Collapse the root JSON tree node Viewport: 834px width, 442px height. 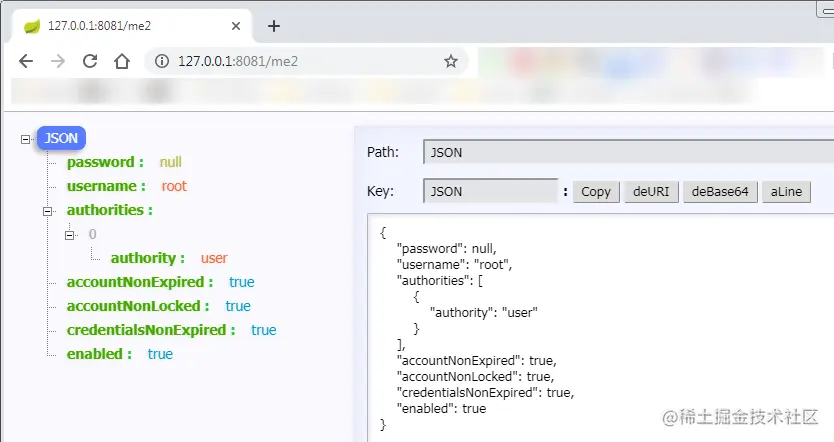coord(26,139)
